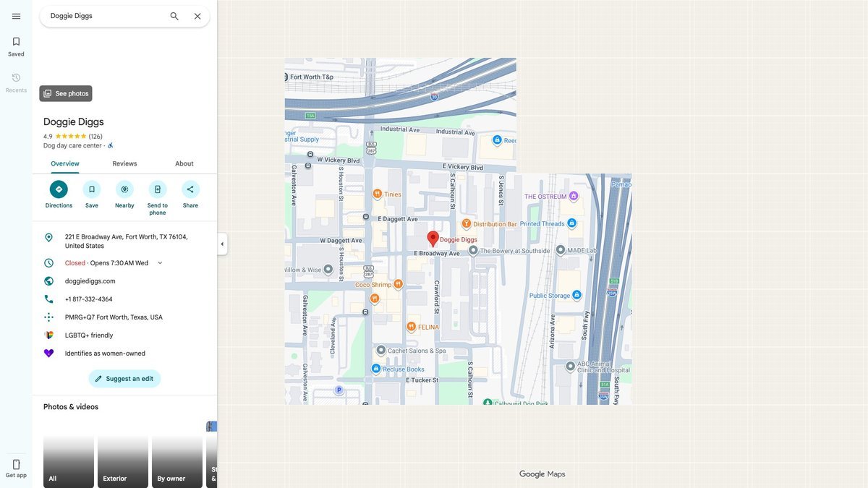
Task: Click the parking P marker on map
Action: [339, 390]
